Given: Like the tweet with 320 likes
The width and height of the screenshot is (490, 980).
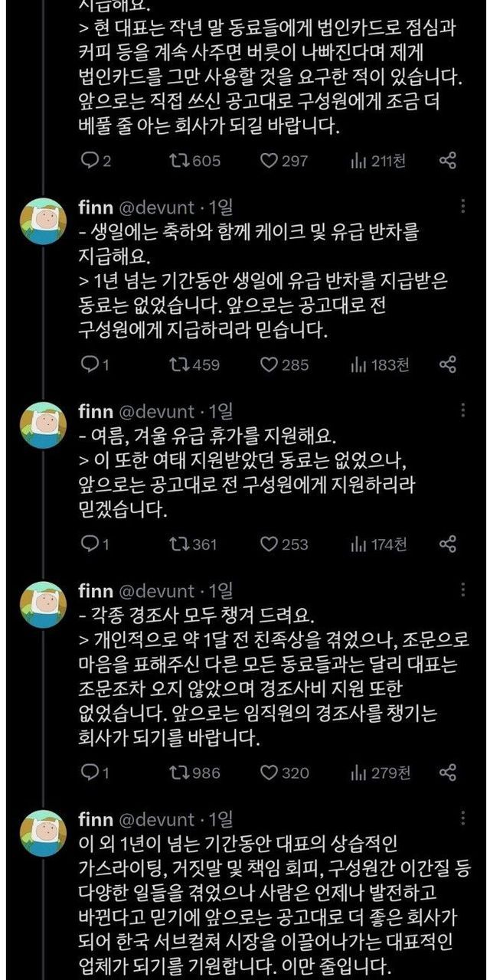Looking at the screenshot, I should click(269, 773).
